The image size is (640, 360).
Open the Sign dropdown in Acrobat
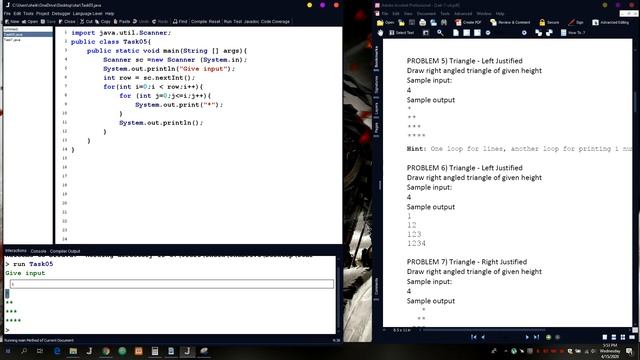click(x=576, y=22)
